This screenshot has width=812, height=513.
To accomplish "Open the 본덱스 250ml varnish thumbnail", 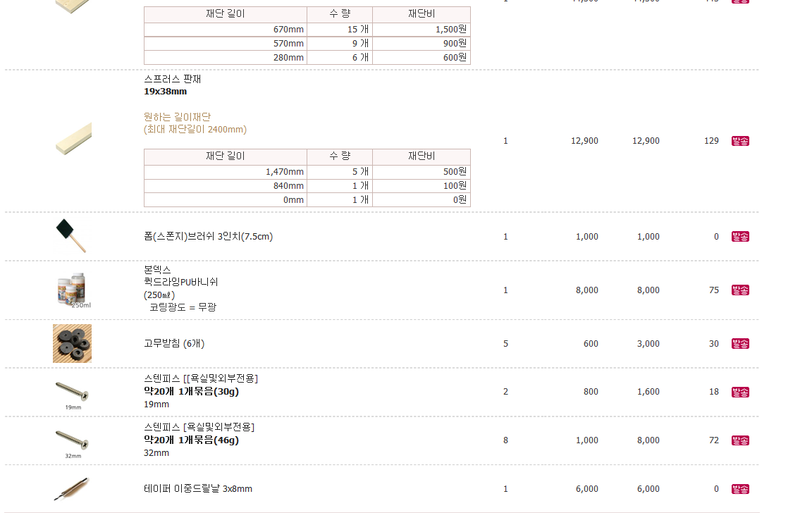I will [73, 290].
